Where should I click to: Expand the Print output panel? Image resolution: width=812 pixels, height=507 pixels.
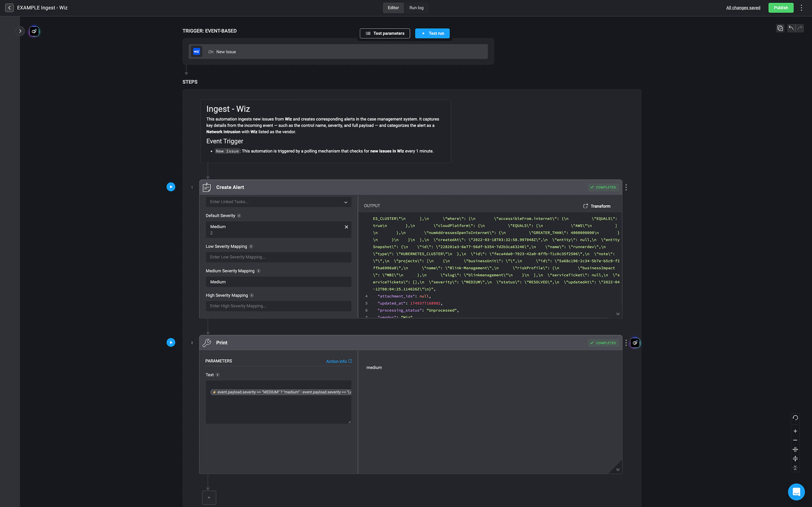click(617, 469)
